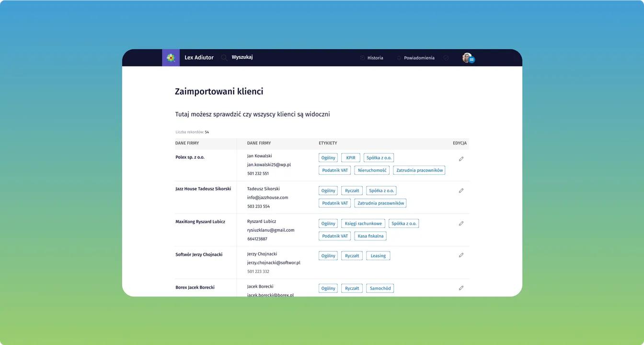
Task: Click the ETYKIETY column header
Action: click(x=328, y=143)
